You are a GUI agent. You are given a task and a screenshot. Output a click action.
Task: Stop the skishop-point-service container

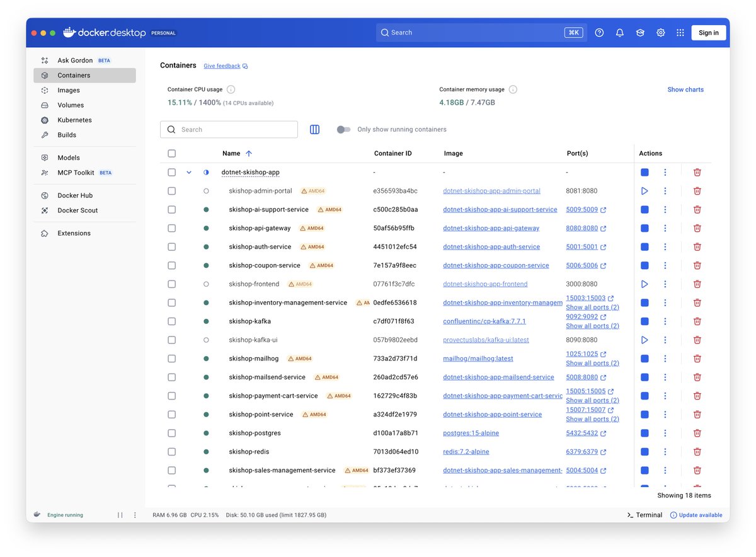pos(644,415)
